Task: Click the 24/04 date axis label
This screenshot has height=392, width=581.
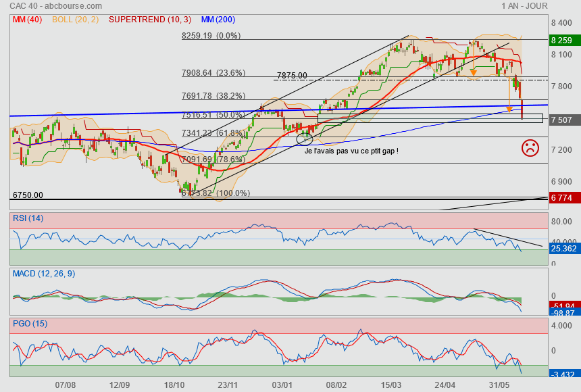Action: 445,385
